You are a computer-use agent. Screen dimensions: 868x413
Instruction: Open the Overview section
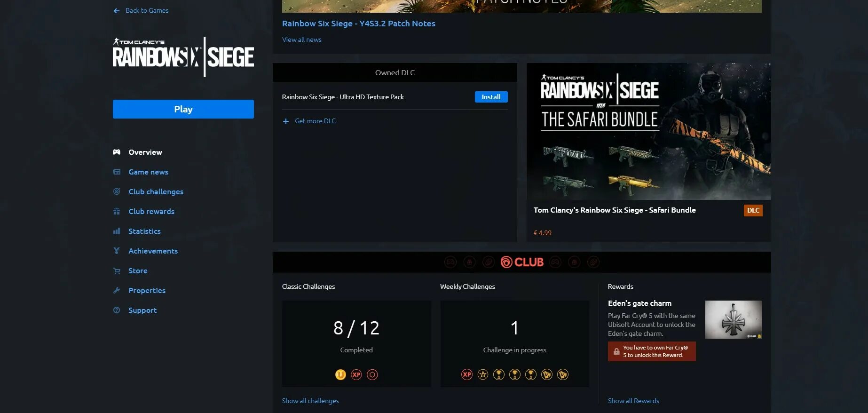click(145, 152)
